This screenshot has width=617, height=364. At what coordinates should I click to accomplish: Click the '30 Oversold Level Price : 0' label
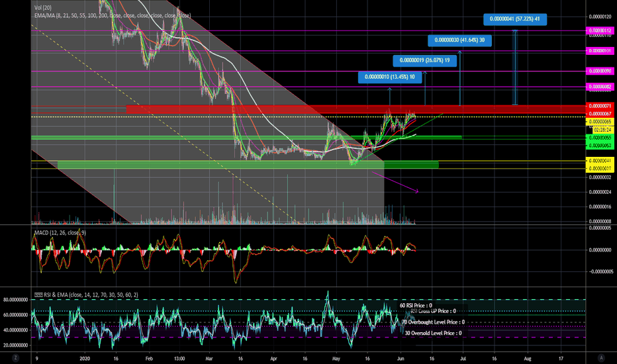pos(433,333)
